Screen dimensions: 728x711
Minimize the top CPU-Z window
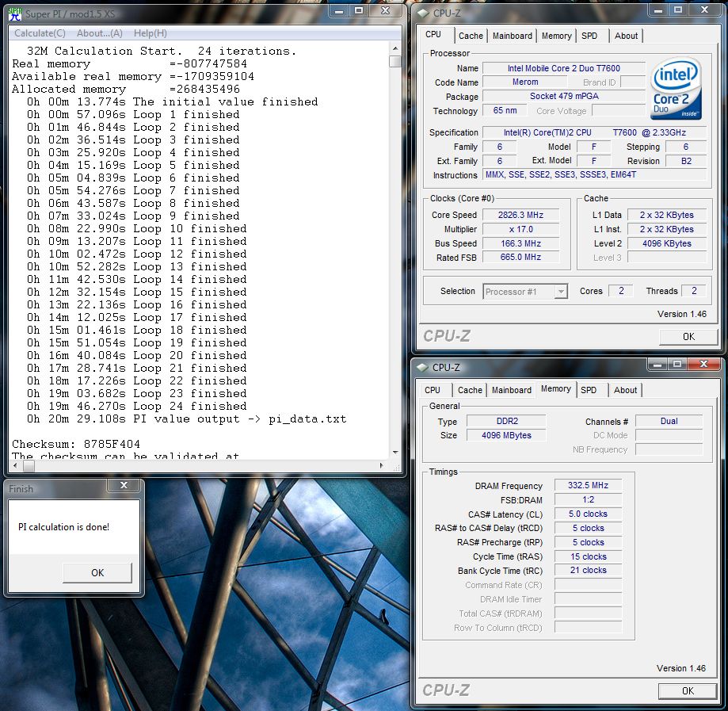pos(657,10)
